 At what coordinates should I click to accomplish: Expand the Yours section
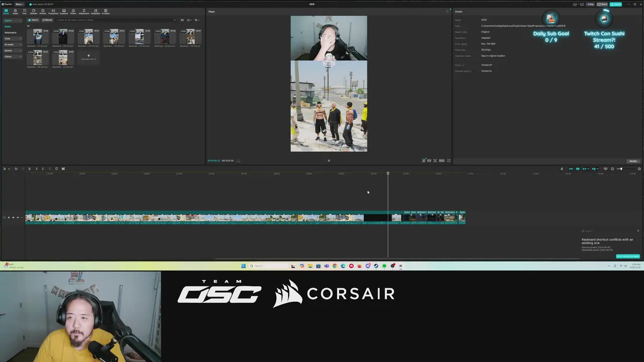pos(12,39)
